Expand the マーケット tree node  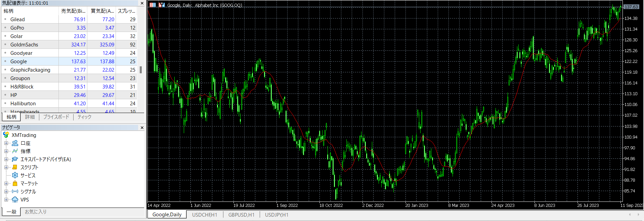tap(6, 183)
